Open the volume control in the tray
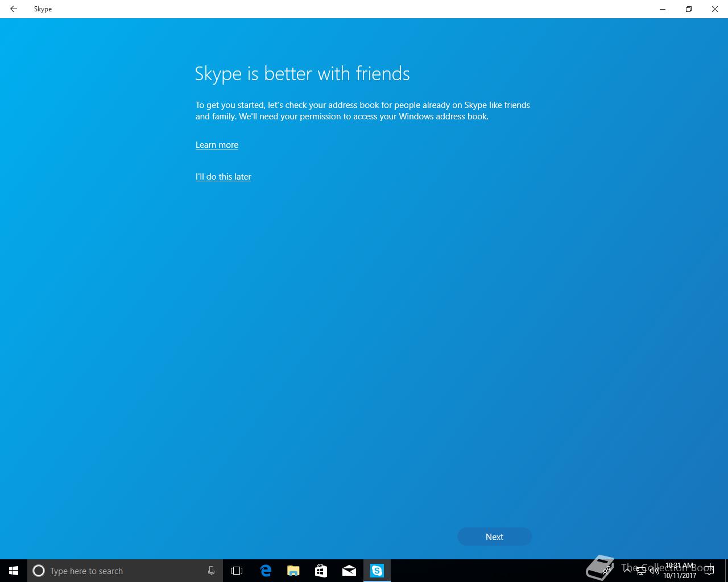Image resolution: width=728 pixels, height=582 pixels. click(654, 571)
